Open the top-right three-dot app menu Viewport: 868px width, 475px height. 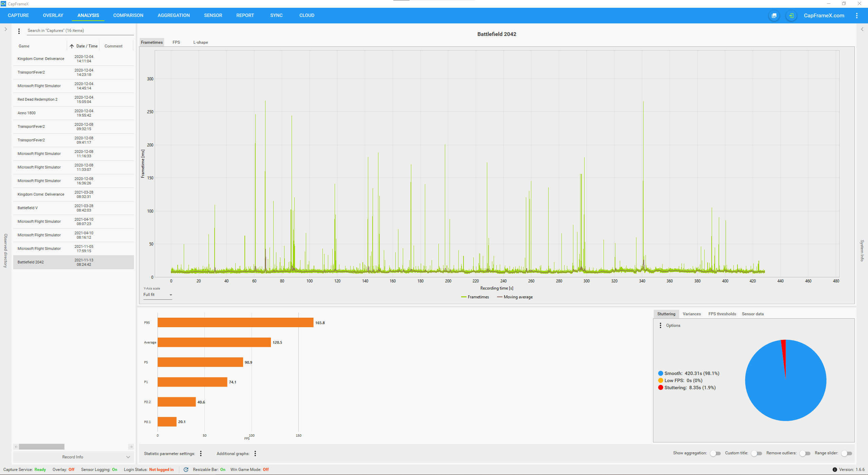857,16
